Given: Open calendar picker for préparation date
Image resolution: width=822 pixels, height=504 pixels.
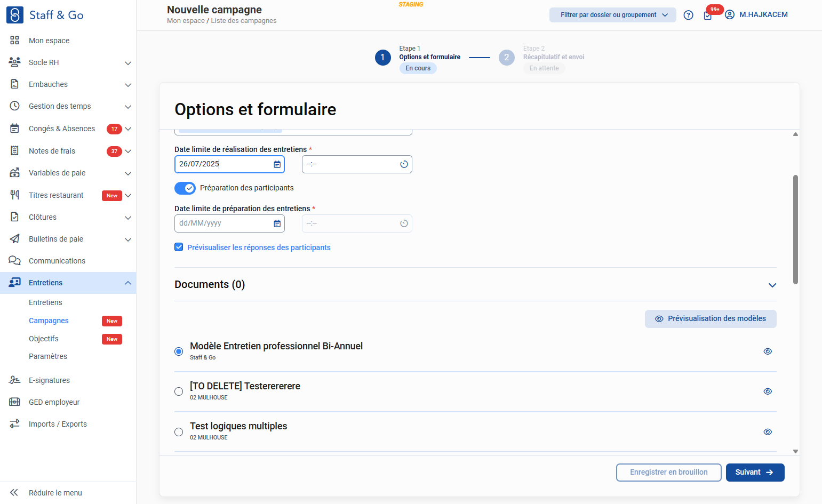Looking at the screenshot, I should [277, 223].
